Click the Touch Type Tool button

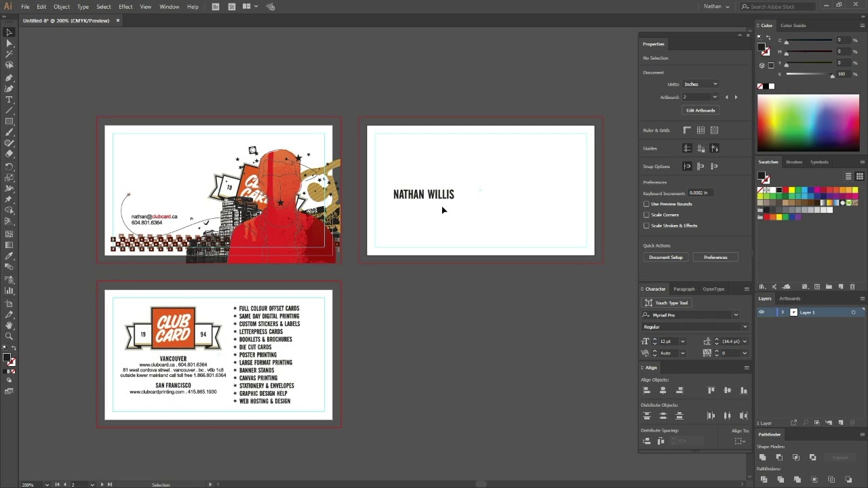[667, 303]
